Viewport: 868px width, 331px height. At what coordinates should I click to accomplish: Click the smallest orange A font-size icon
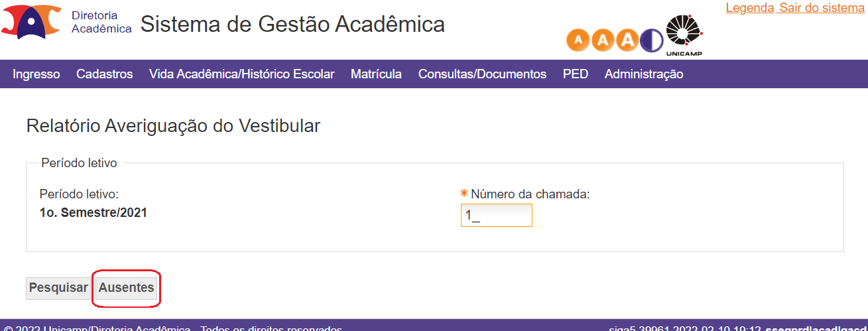click(x=578, y=40)
